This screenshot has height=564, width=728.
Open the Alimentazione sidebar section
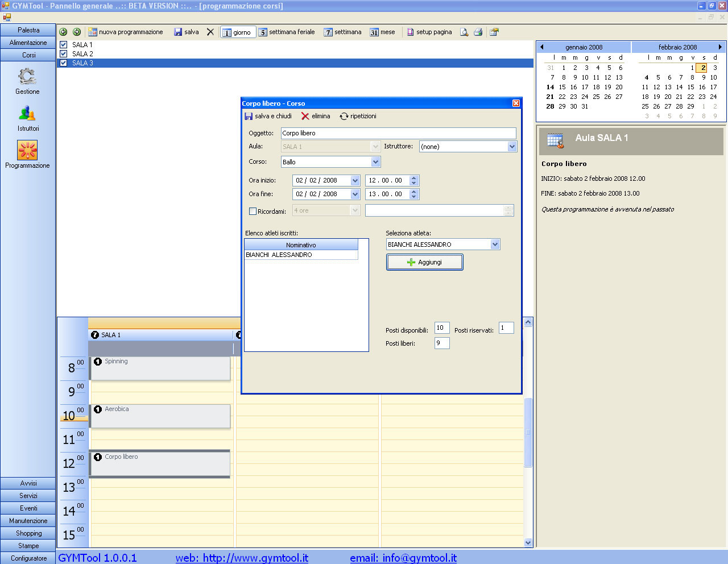(x=28, y=43)
